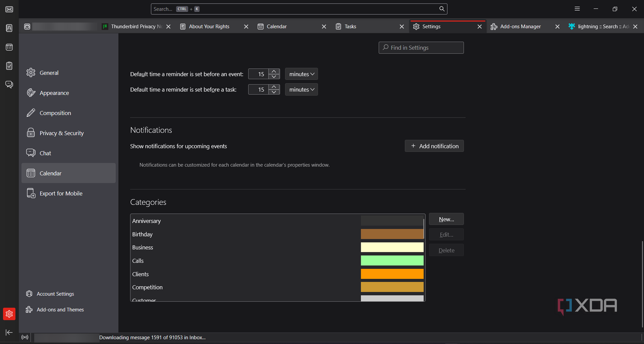This screenshot has width=644, height=344.
Task: Click New... to create a category
Action: point(446,219)
